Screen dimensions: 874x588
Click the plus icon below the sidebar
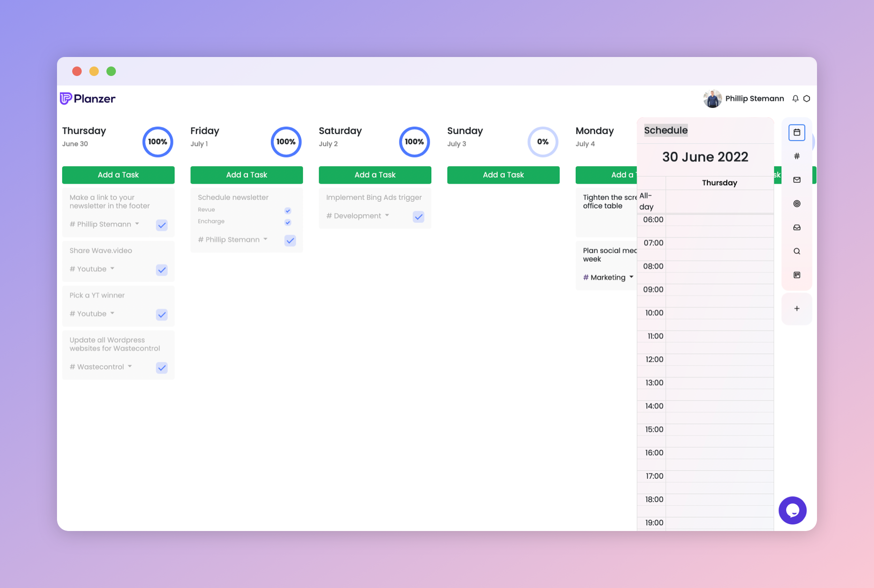[x=797, y=308]
